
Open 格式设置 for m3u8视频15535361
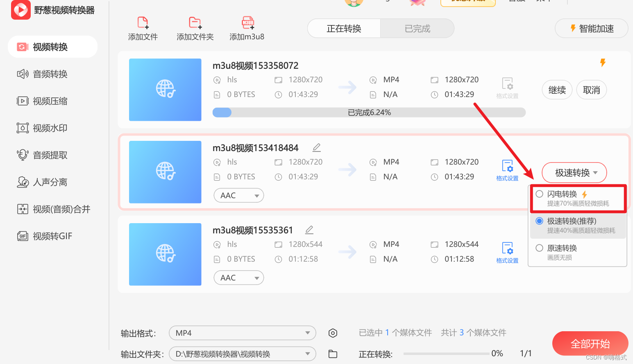pyautogui.click(x=507, y=253)
